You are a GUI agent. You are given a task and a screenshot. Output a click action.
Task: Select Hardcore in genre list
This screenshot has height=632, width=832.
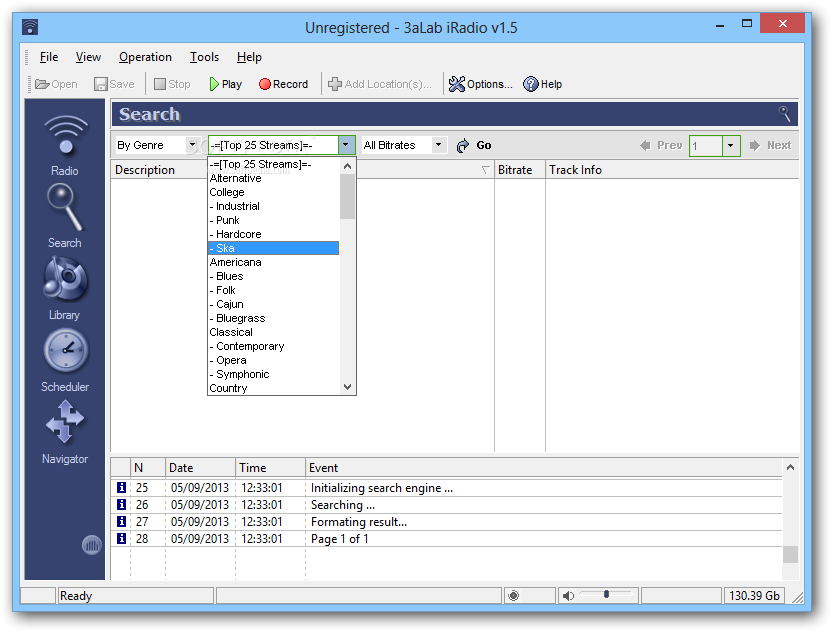point(273,234)
